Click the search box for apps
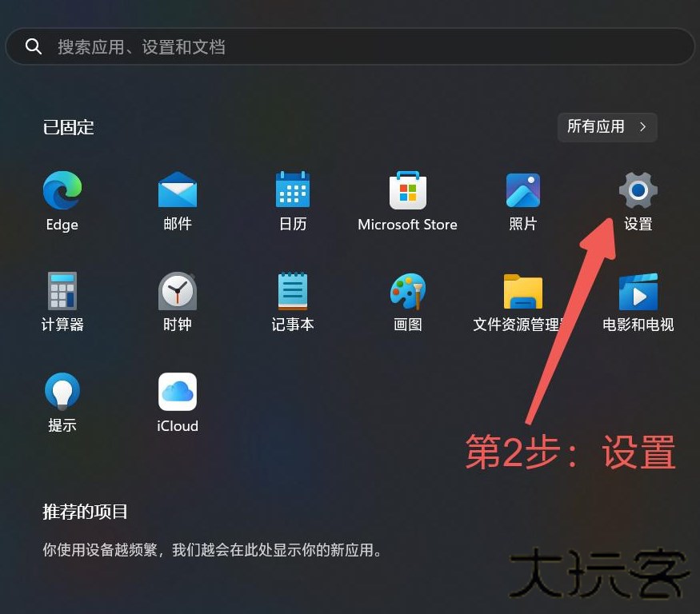 coord(360,47)
